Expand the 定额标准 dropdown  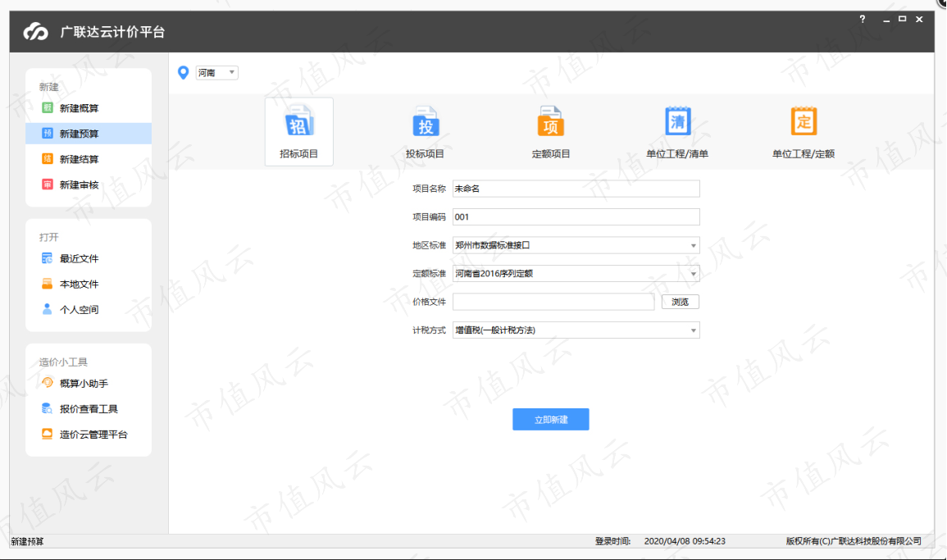tap(576, 274)
